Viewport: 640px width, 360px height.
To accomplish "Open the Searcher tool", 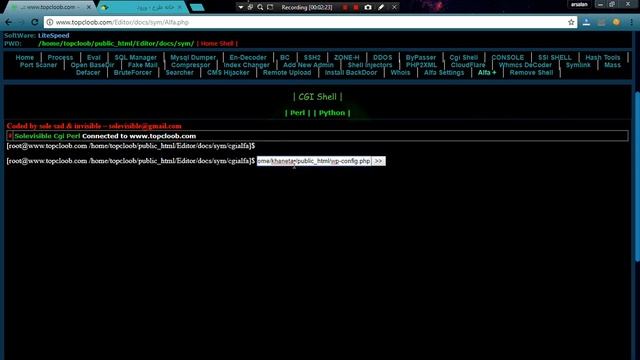I will (x=180, y=73).
